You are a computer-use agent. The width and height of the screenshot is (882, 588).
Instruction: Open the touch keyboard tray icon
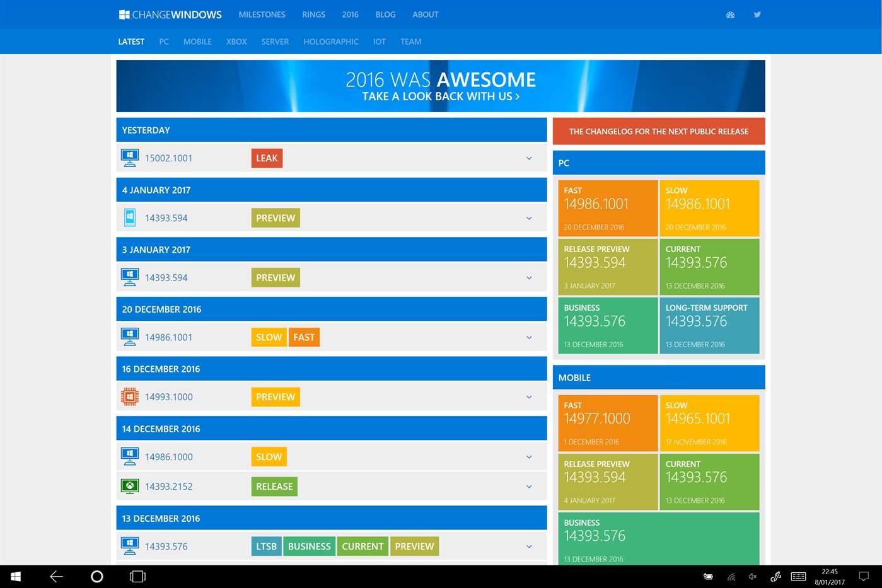pyautogui.click(x=798, y=577)
